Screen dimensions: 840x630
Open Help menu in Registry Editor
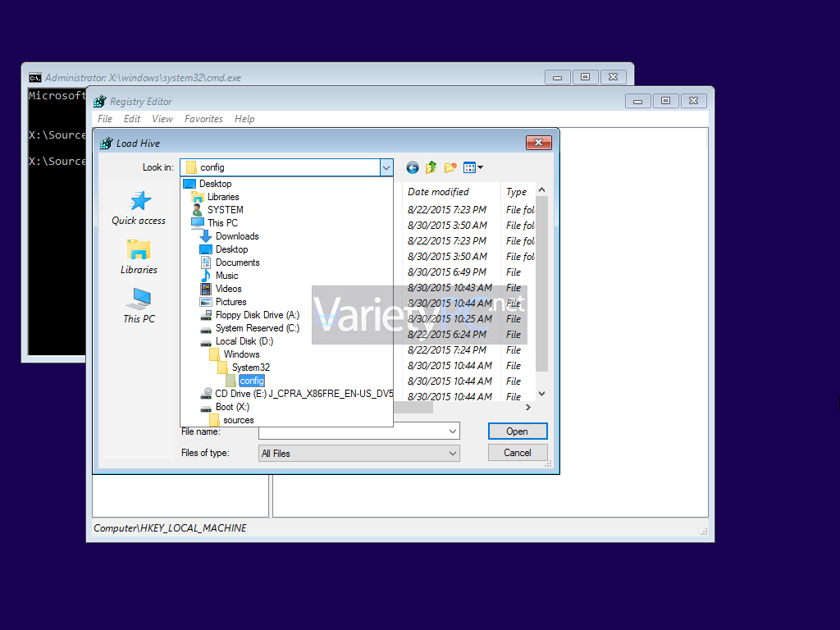pos(244,119)
